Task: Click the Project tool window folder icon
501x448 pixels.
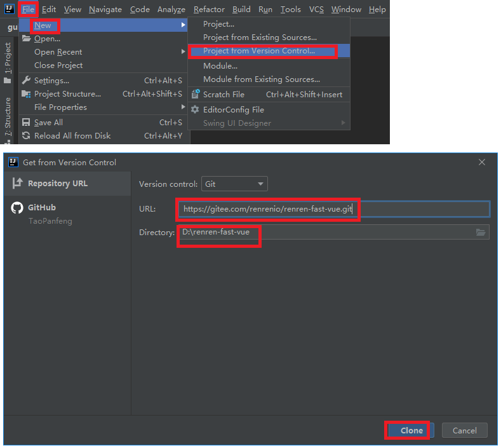Action: click(x=8, y=81)
